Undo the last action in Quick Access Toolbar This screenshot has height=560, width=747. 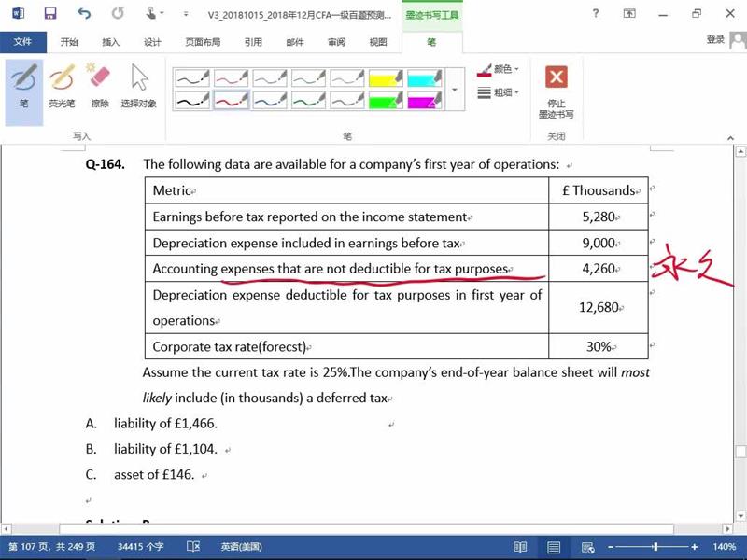pyautogui.click(x=84, y=14)
